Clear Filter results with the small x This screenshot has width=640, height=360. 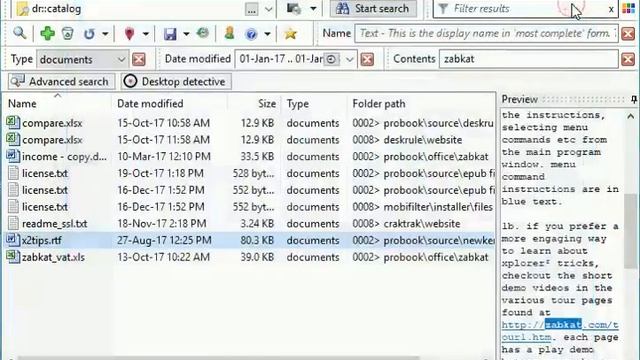[611, 9]
